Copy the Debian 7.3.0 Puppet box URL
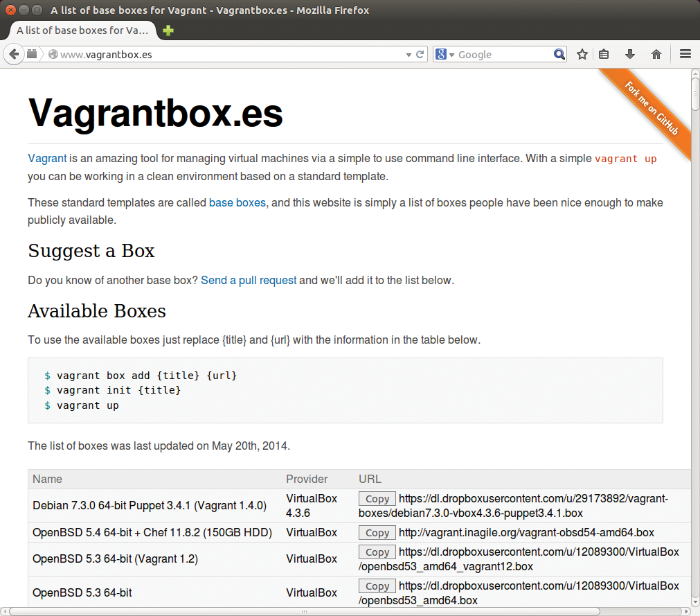Screen dimensions: 700x616 (377, 498)
